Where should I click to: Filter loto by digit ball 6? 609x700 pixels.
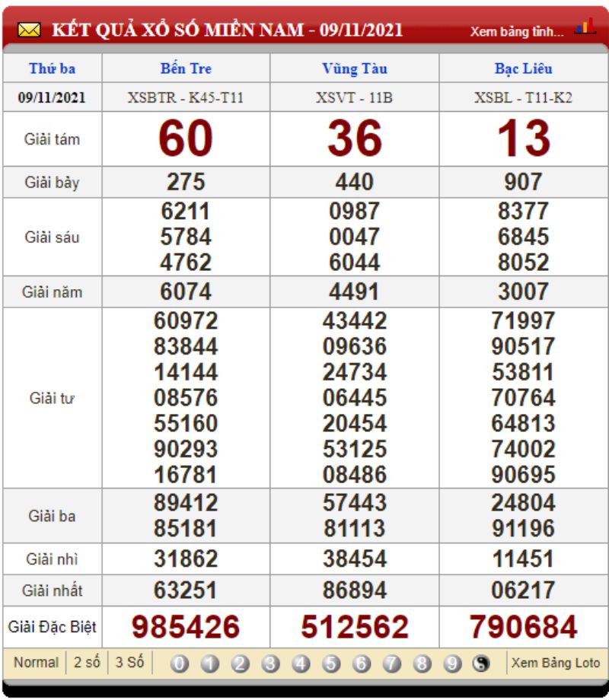pyautogui.click(x=362, y=663)
